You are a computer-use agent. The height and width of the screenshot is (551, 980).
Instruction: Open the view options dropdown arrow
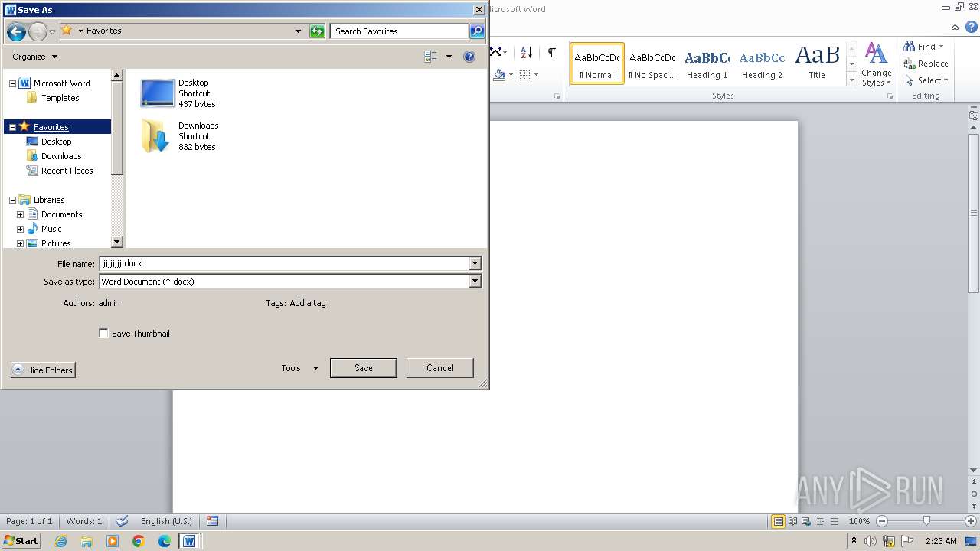tap(449, 57)
